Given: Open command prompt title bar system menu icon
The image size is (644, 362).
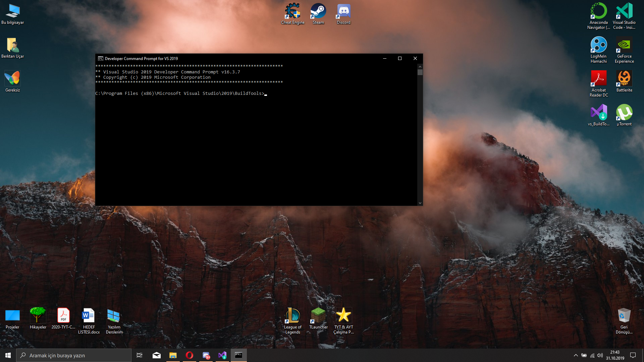Looking at the screenshot, I should point(100,58).
